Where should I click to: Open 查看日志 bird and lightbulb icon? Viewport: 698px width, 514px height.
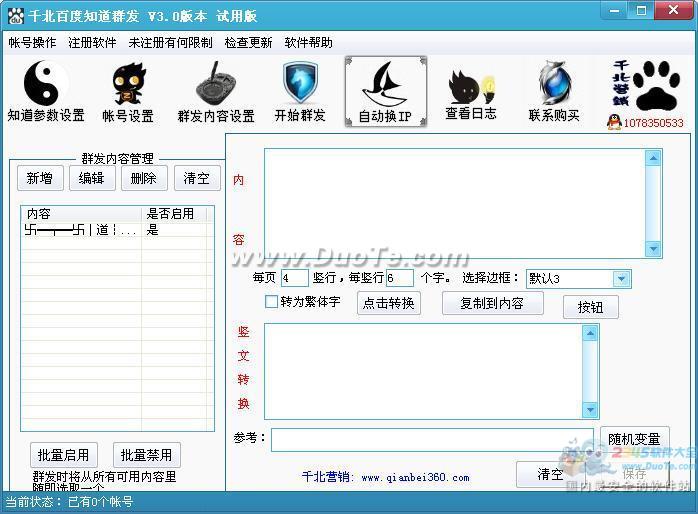[471, 86]
